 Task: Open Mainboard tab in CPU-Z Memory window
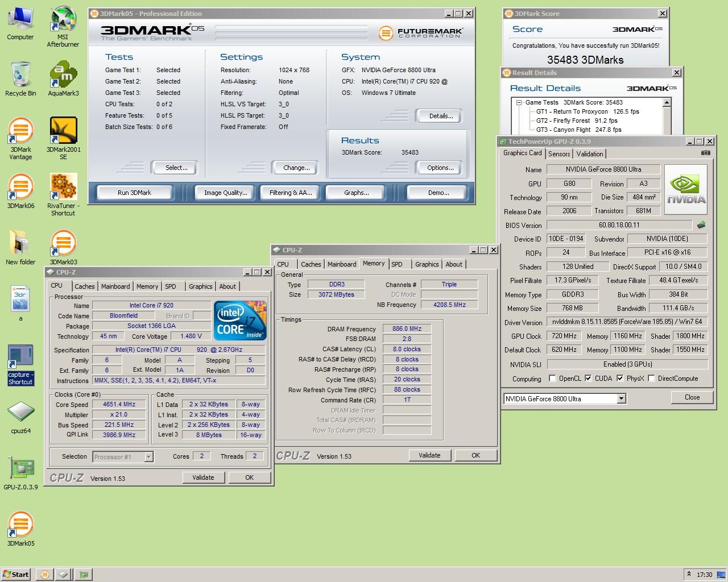click(342, 264)
